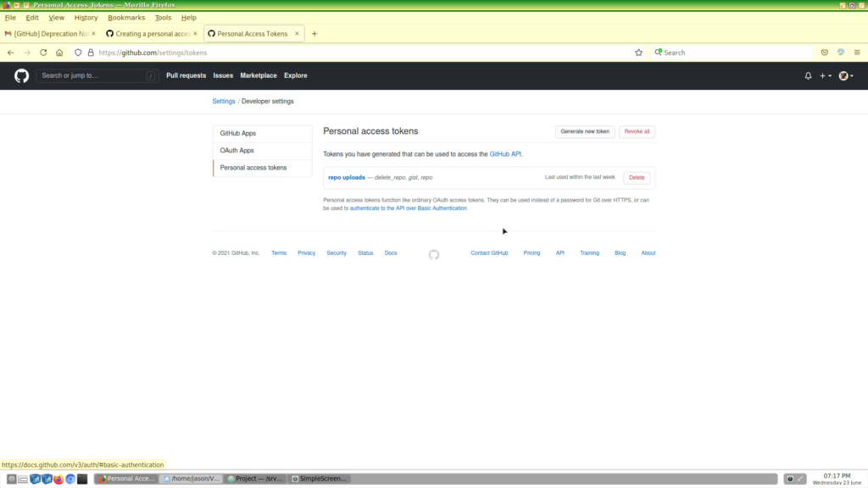Screen dimensions: 868x488
Task: Click the show desktop icon in the taskbar
Action: pos(23,479)
